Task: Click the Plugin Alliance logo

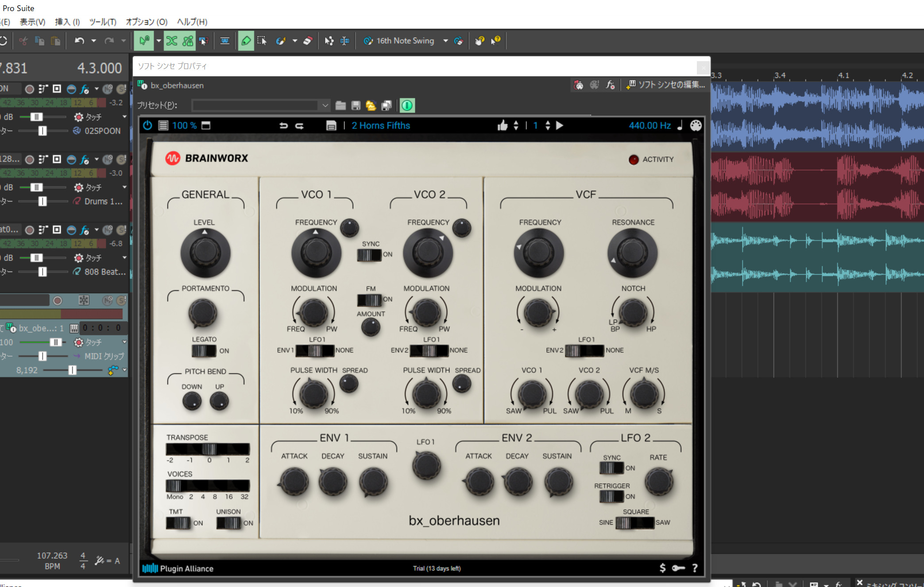Action: pyautogui.click(x=178, y=568)
